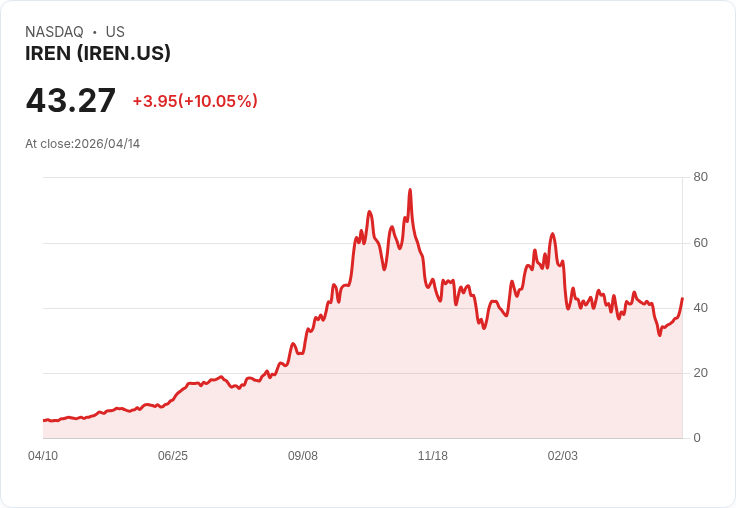Click the leftmost start of the price line
This screenshot has width=736, height=508.
click(44, 421)
